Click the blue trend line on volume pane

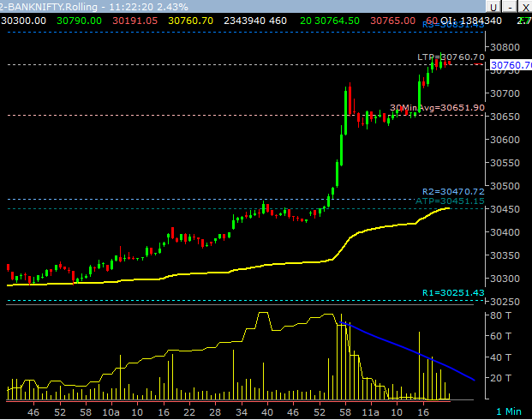click(407, 349)
